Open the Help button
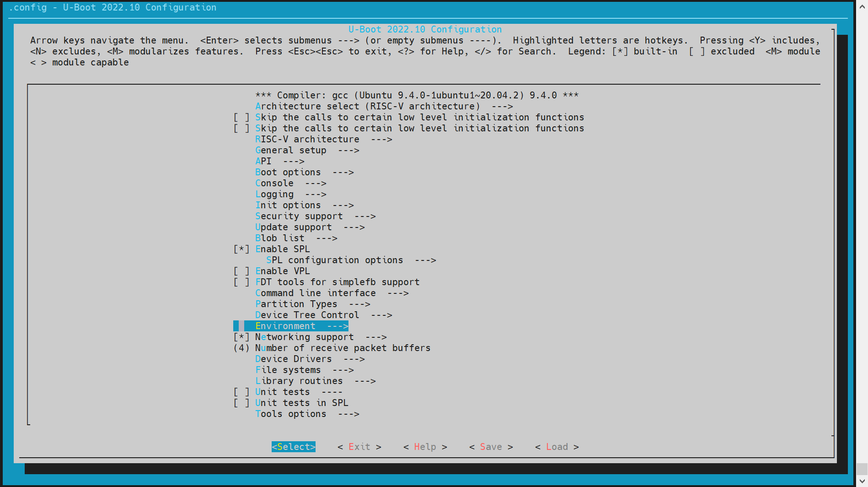Image resolution: width=868 pixels, height=487 pixels. pyautogui.click(x=425, y=447)
